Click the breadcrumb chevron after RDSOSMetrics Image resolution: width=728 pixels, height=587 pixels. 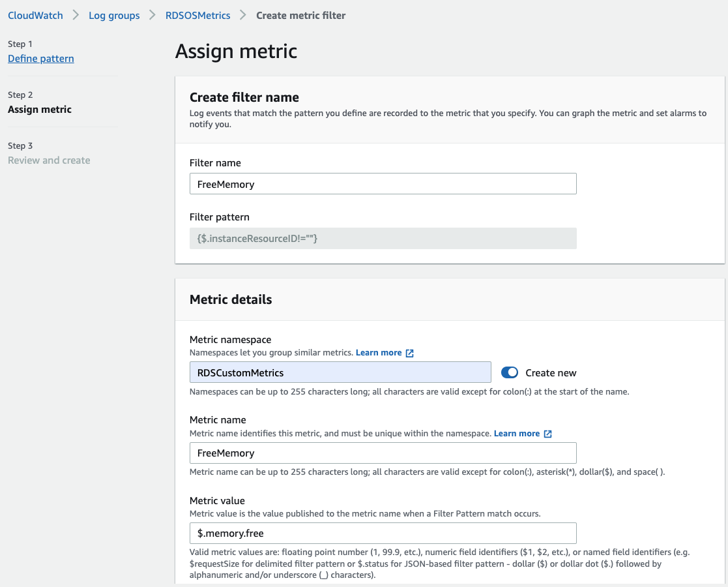point(243,15)
